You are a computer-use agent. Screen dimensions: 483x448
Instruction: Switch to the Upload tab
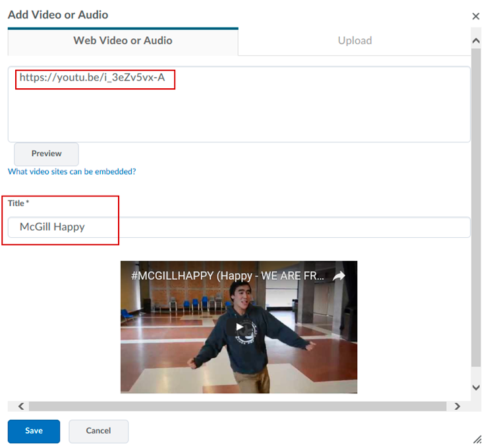(x=355, y=41)
